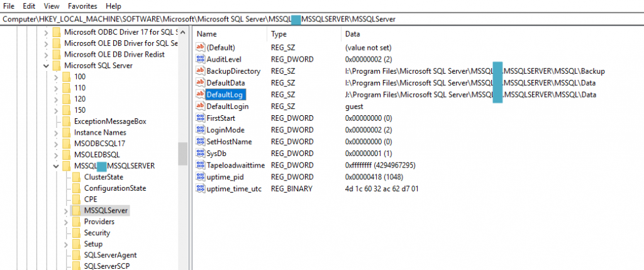Image resolution: width=644 pixels, height=270 pixels.
Task: Click the ExceptionMessageBox folder icon
Action: (x=66, y=121)
